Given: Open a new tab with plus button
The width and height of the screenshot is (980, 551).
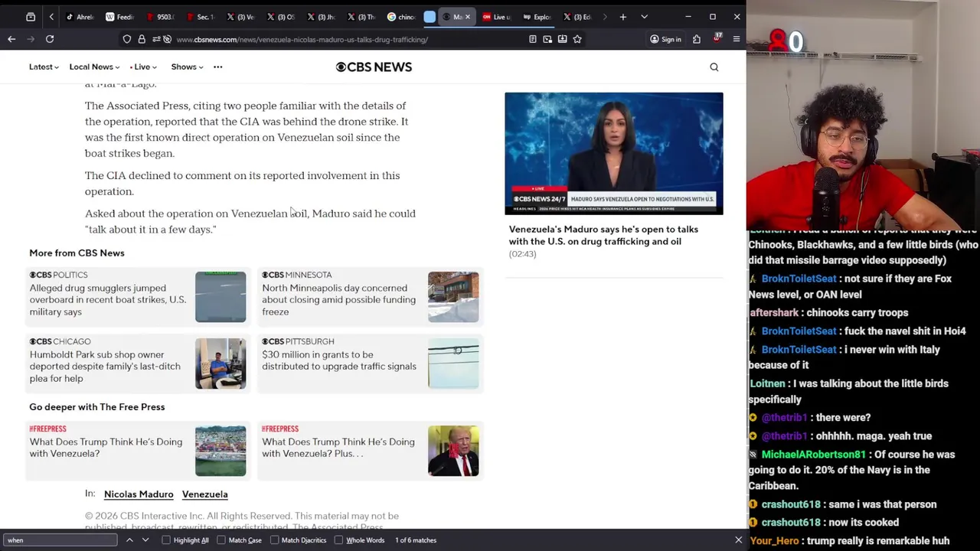Looking at the screenshot, I should pyautogui.click(x=623, y=17).
